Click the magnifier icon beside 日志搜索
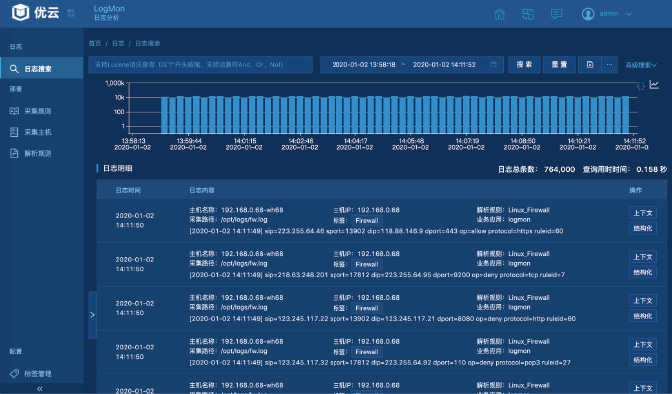The width and height of the screenshot is (672, 394). [x=14, y=69]
